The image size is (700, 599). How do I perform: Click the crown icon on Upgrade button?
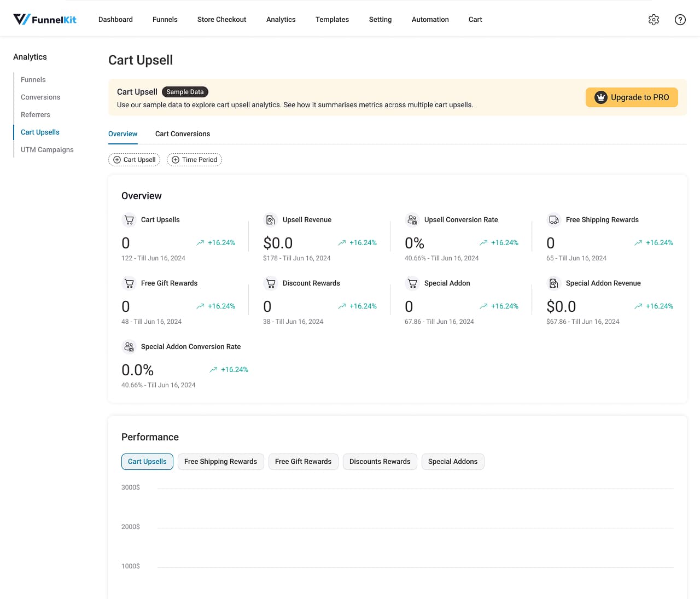click(600, 97)
